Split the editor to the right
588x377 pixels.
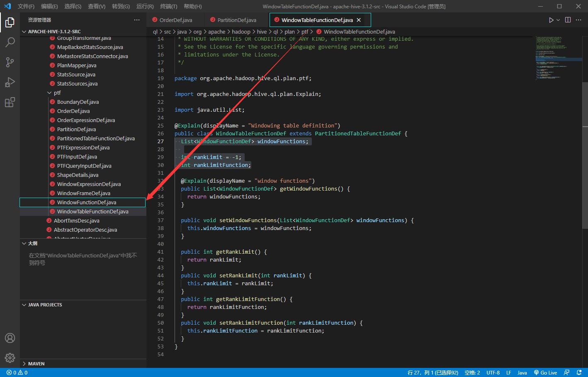point(568,20)
